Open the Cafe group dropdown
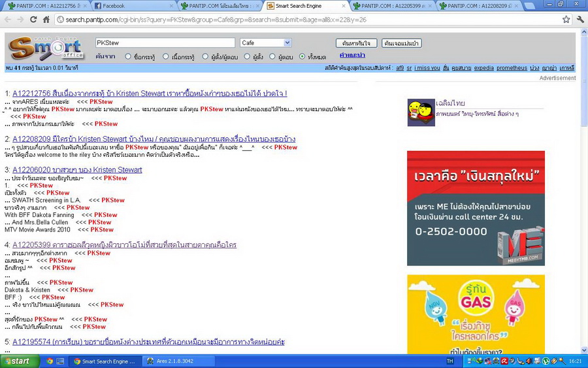Viewport: 588px width, 368px height. (x=265, y=42)
